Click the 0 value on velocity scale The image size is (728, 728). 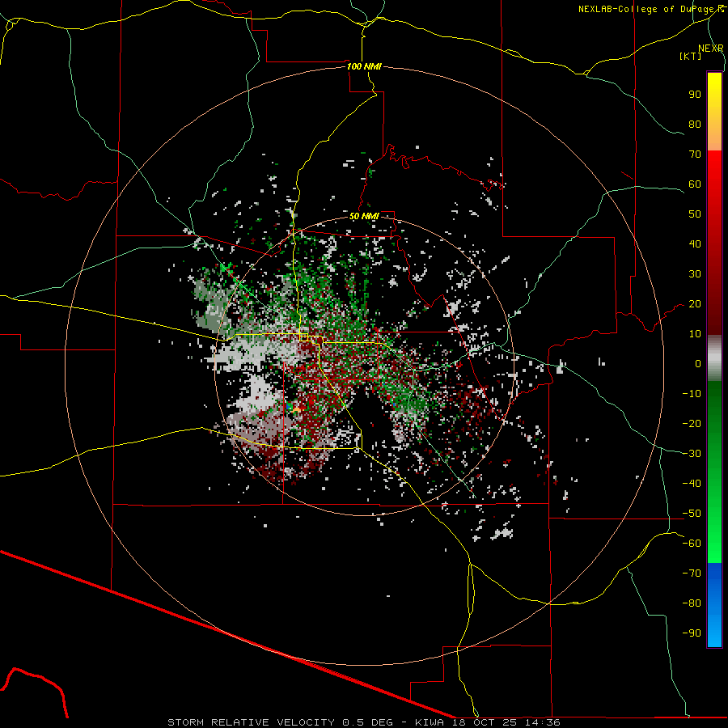point(698,363)
